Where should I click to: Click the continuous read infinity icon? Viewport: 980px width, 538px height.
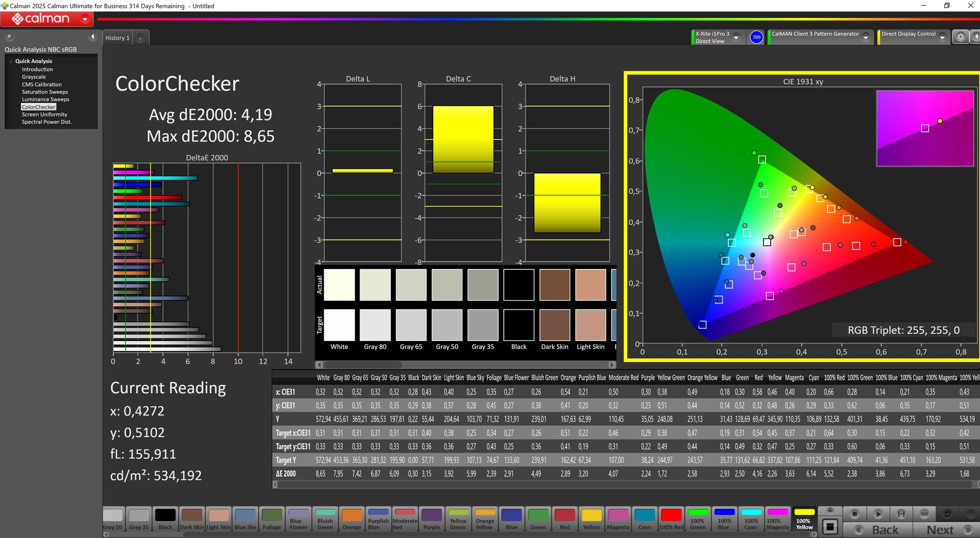[924, 513]
